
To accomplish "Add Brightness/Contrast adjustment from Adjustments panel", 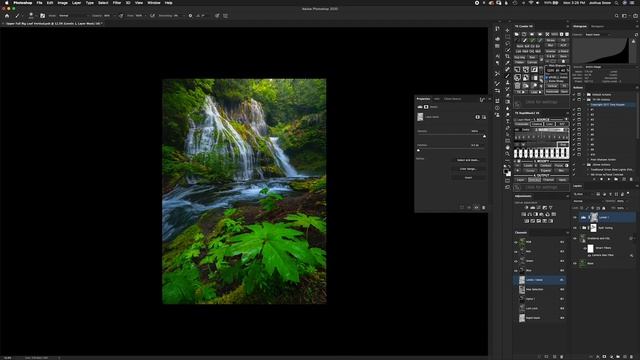I will (x=527, y=207).
